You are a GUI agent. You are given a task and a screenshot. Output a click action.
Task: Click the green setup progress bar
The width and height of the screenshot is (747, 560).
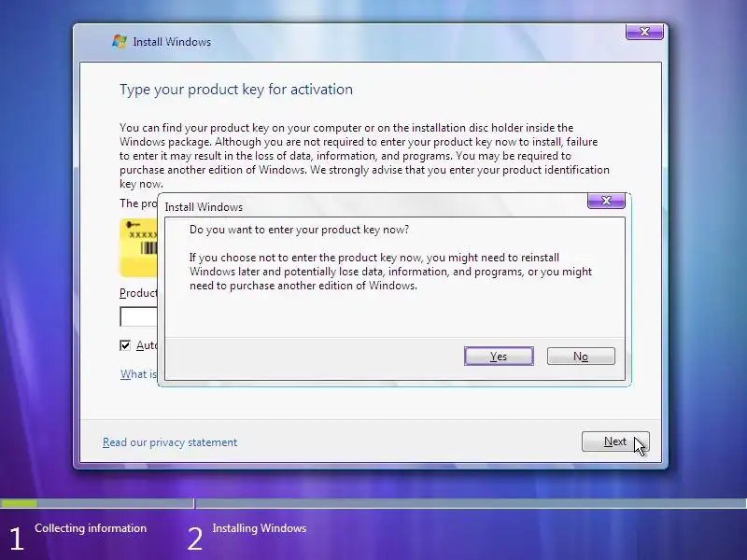pos(19,503)
